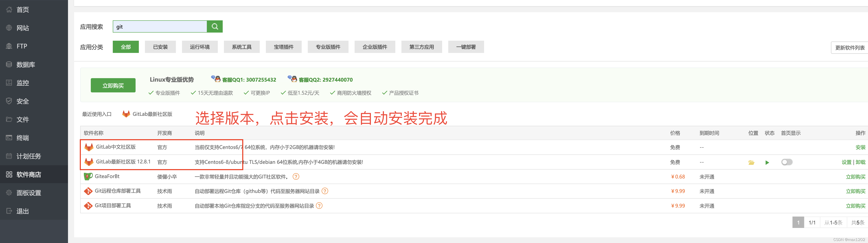
Task: Select the 一键部署 category tab
Action: 466,47
